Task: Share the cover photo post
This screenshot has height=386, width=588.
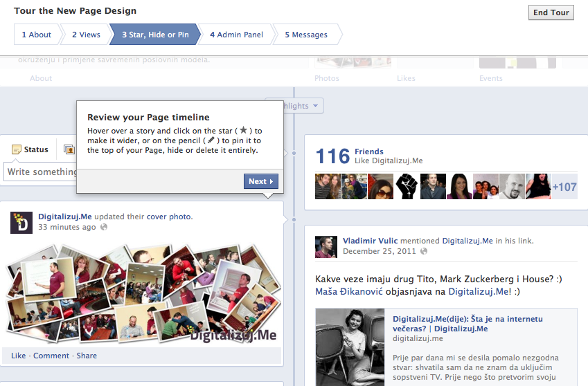Action: pyautogui.click(x=87, y=356)
